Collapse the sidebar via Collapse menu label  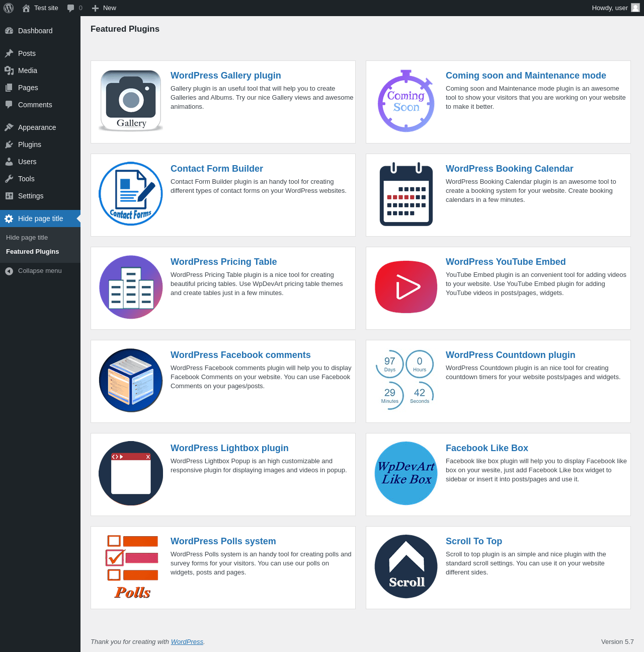40,271
